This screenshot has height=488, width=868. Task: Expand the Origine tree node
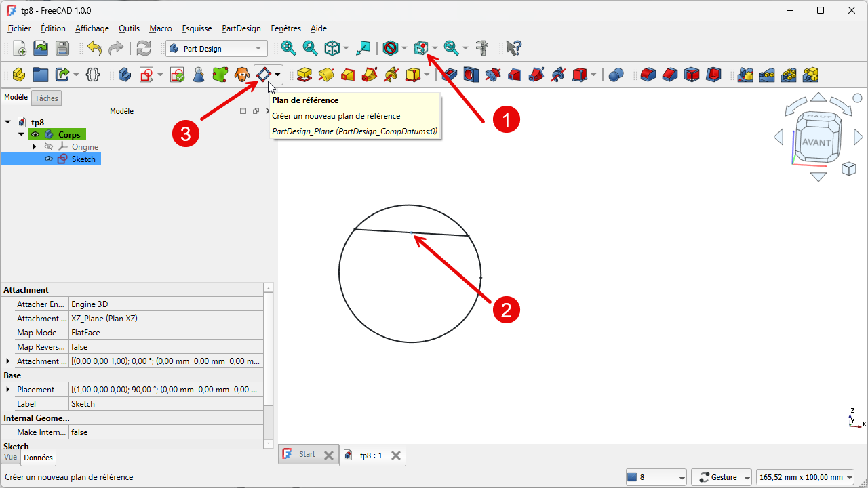point(35,147)
